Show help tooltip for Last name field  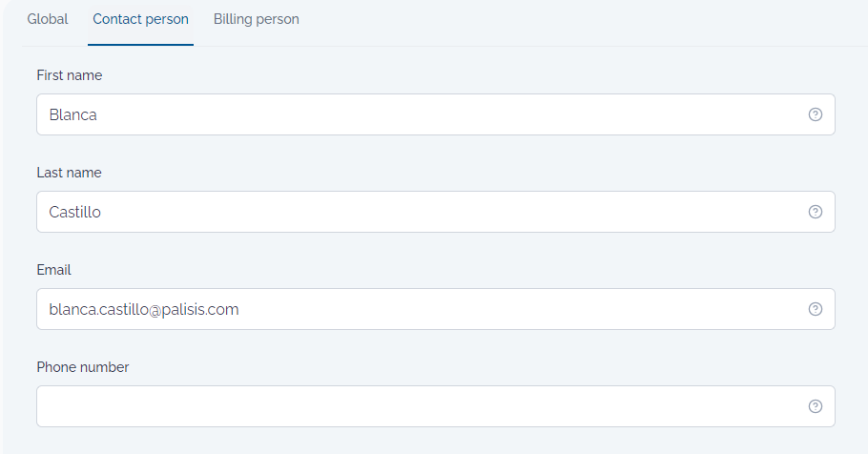[x=815, y=212]
